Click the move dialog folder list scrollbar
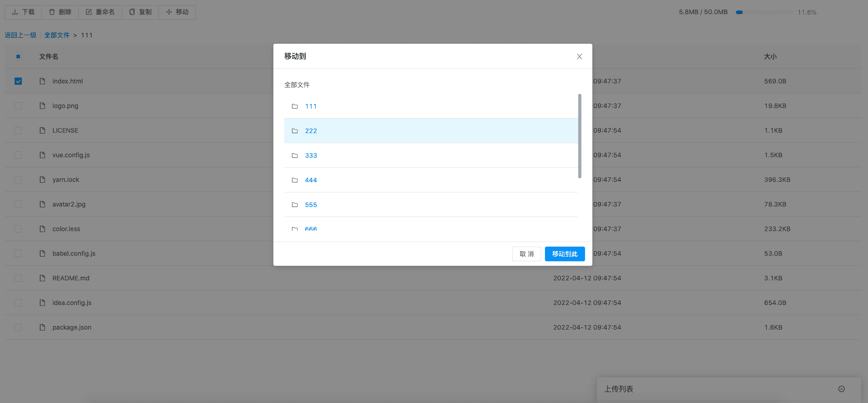868x403 pixels. click(580, 136)
